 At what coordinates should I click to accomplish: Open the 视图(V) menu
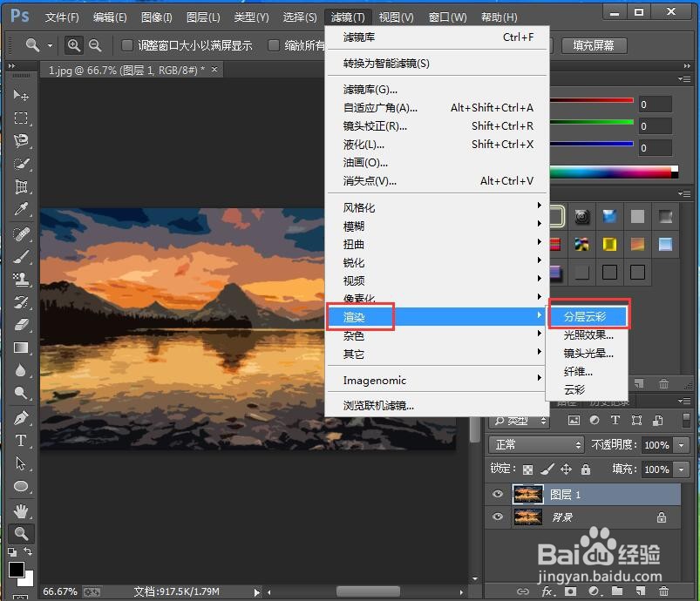tap(396, 16)
